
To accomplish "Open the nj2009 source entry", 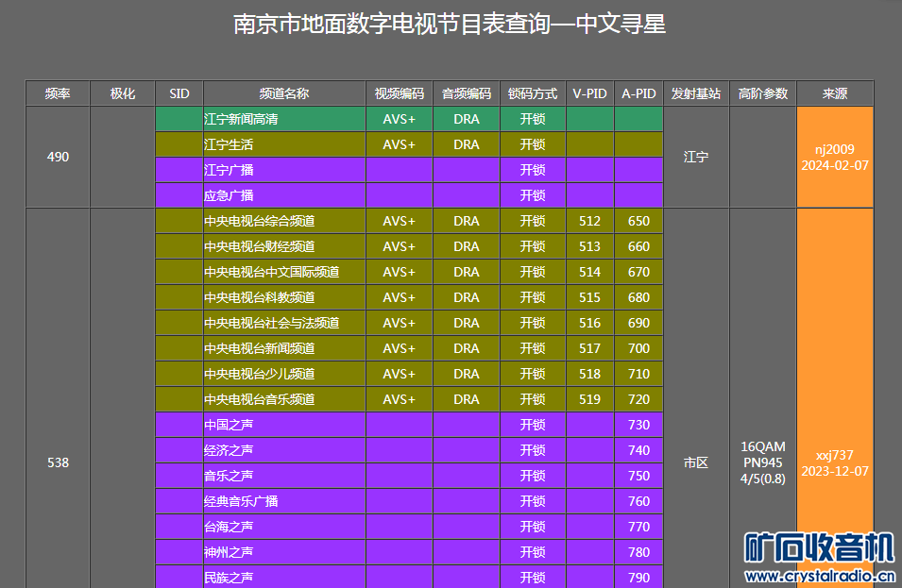I will click(x=835, y=149).
